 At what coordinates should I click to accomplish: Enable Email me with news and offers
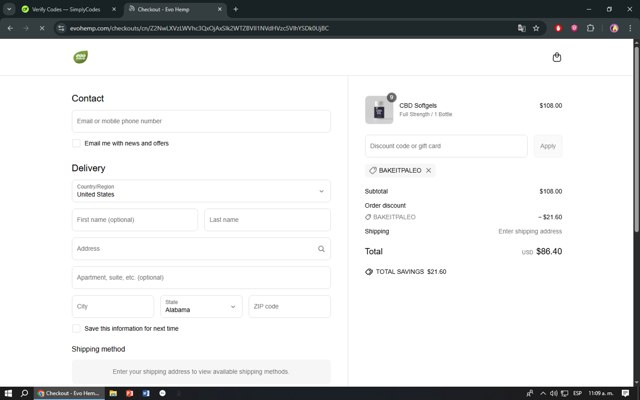pos(76,143)
